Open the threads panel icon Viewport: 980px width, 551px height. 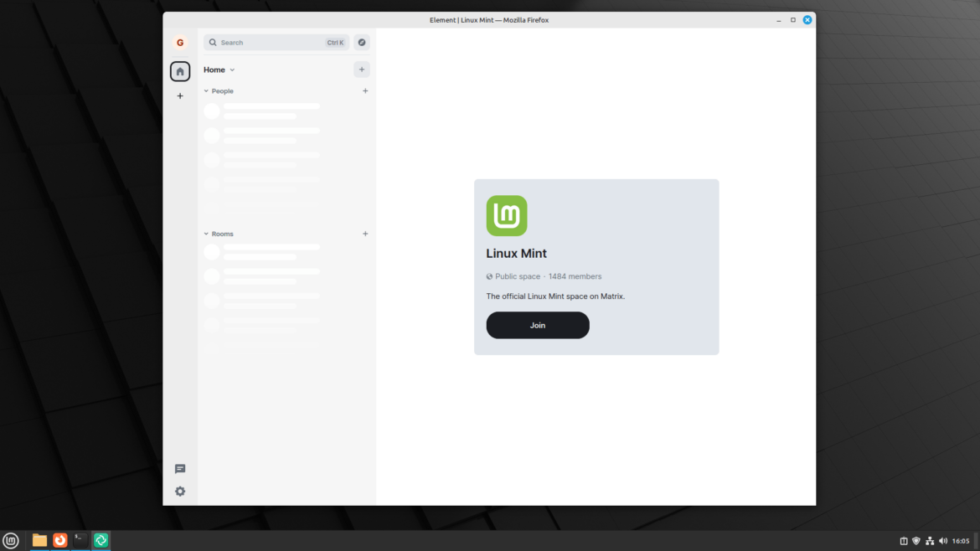click(x=179, y=469)
